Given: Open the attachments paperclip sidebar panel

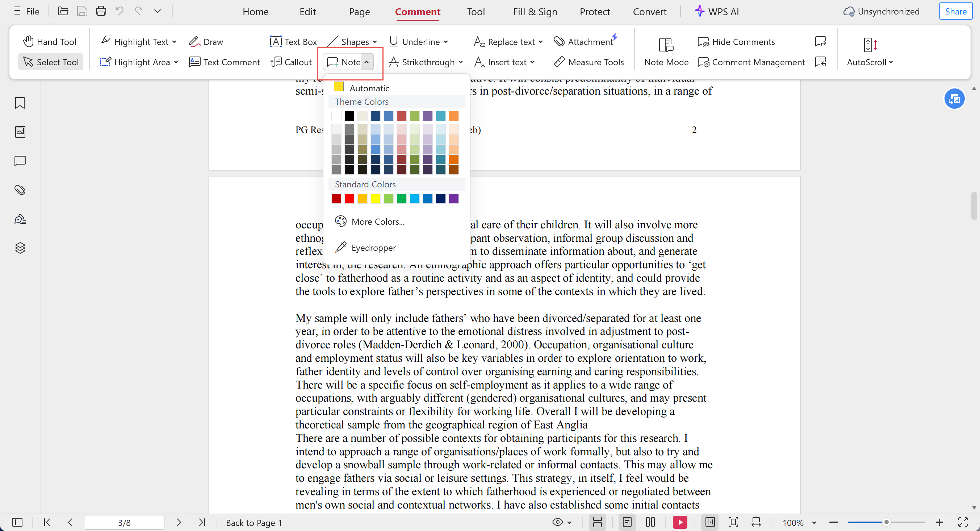Looking at the screenshot, I should (20, 190).
